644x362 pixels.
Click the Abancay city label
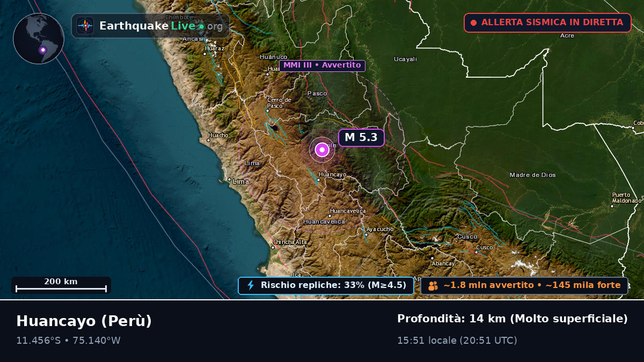[444, 263]
